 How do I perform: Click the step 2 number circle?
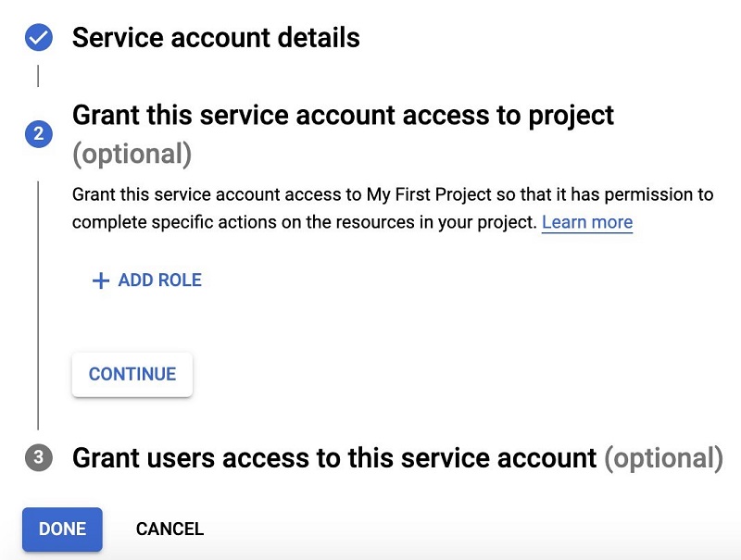coord(39,133)
